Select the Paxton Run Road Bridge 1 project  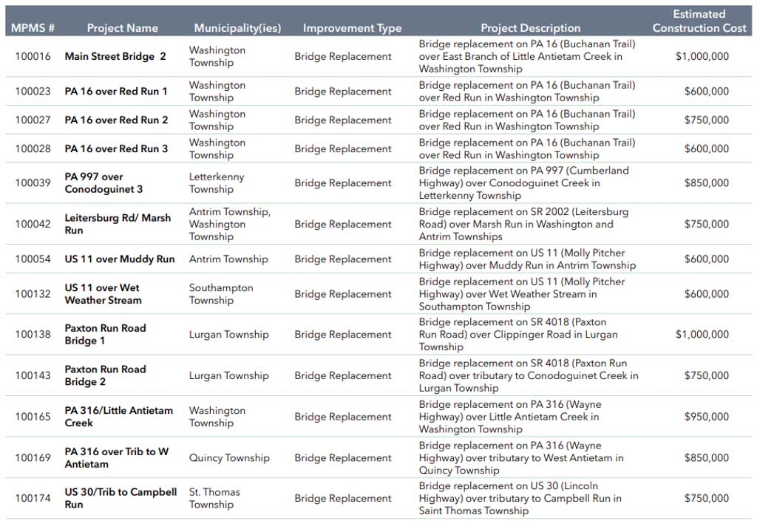(x=105, y=335)
